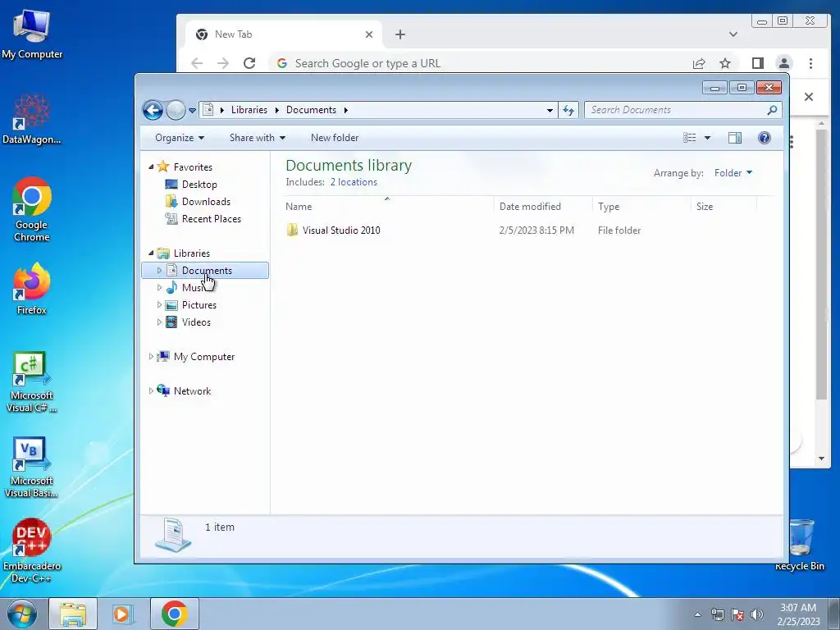840x630 pixels.
Task: Open the address bar history dropdown
Action: point(550,111)
